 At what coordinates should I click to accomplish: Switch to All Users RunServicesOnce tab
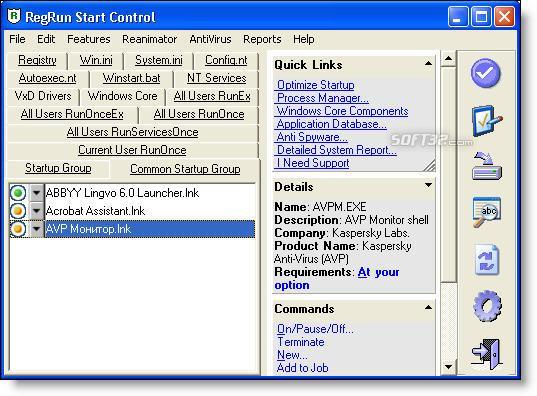133,132
